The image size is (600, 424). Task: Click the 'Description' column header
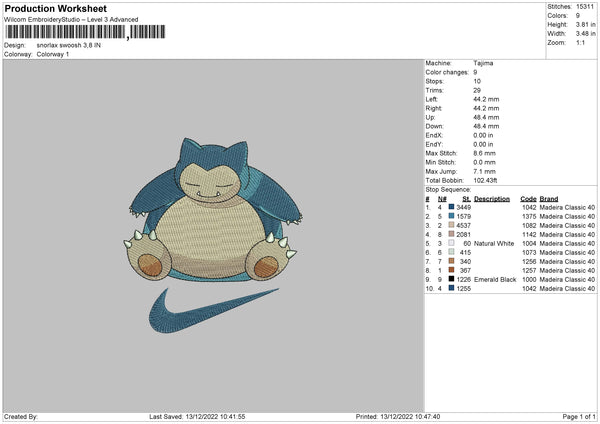(492, 199)
